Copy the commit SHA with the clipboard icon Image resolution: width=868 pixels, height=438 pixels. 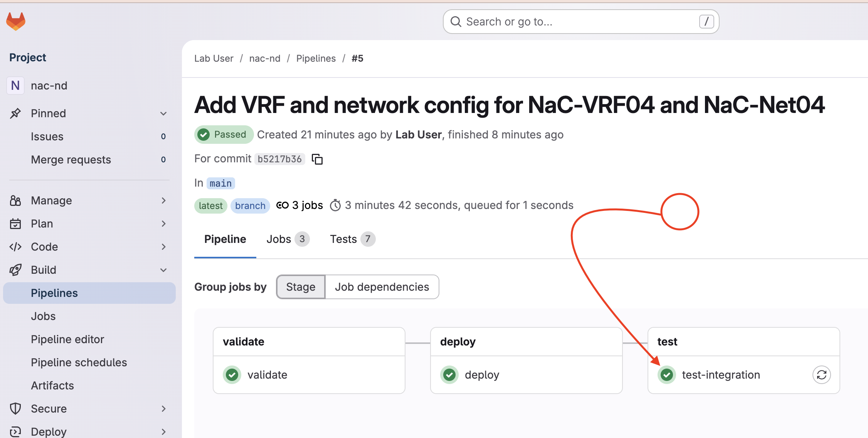[x=317, y=159]
